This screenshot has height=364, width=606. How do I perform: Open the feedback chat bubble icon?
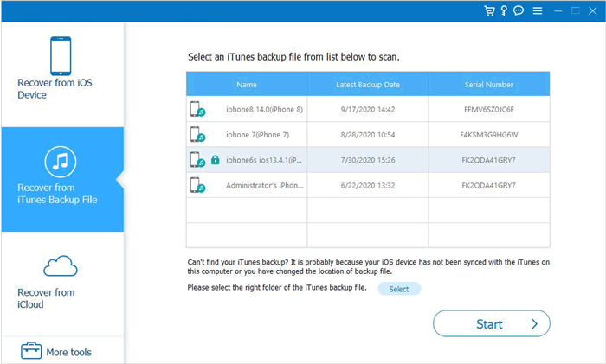point(519,11)
